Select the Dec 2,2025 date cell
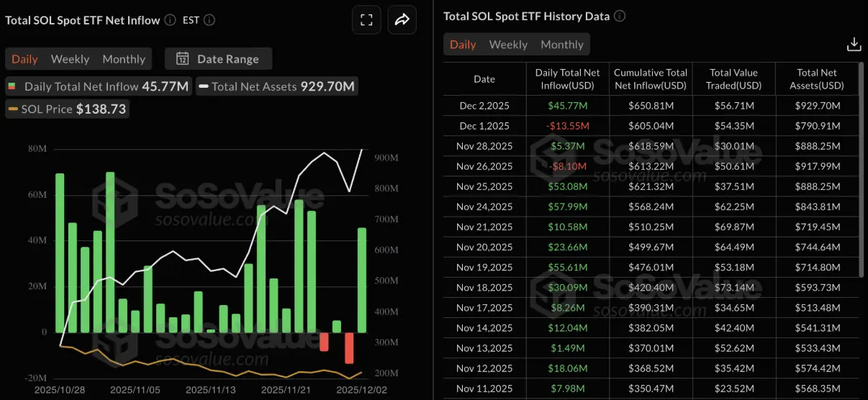868x400 pixels. (x=484, y=106)
